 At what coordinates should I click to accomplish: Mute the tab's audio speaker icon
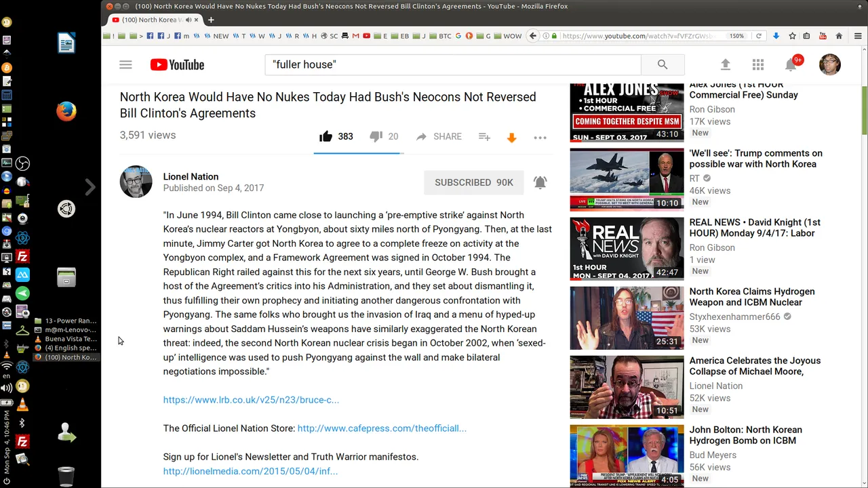point(188,20)
